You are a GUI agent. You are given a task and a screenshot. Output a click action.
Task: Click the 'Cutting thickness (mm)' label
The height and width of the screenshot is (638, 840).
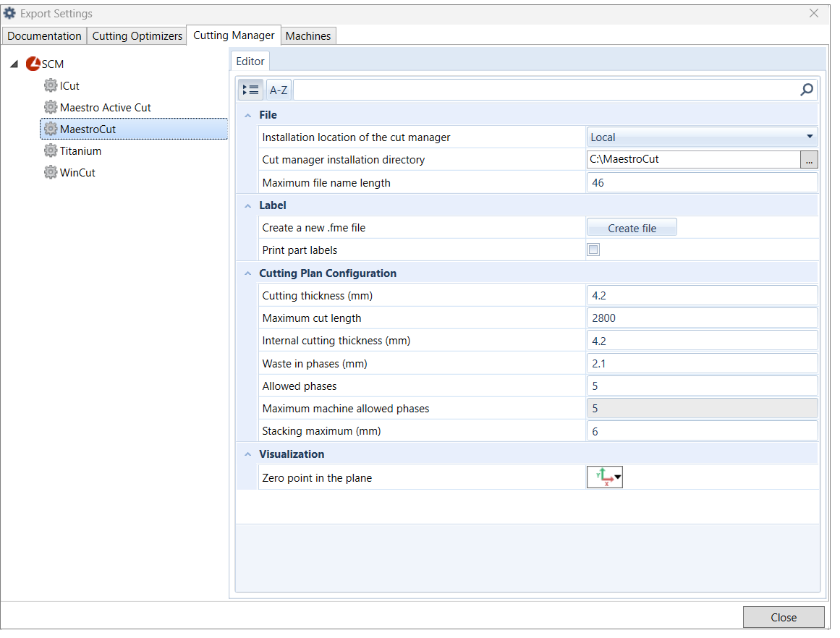coord(317,296)
